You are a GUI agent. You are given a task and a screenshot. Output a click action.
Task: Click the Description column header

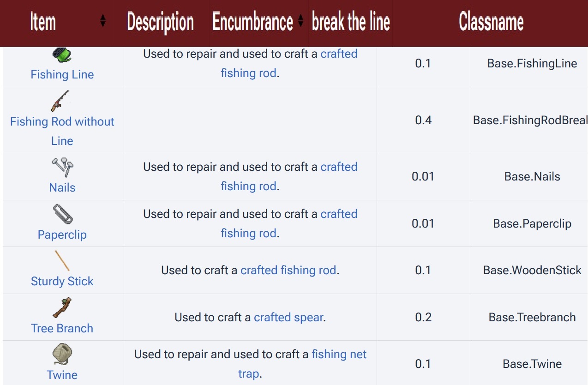pyautogui.click(x=160, y=22)
